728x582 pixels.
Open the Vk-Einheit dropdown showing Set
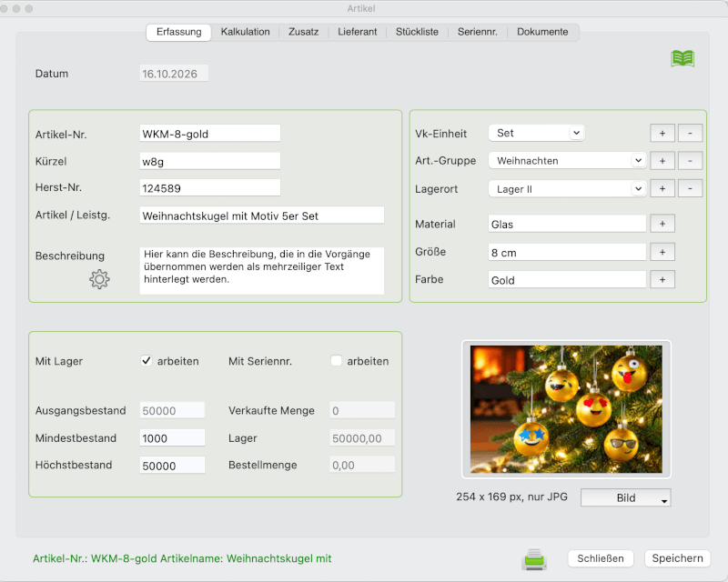[x=536, y=133]
